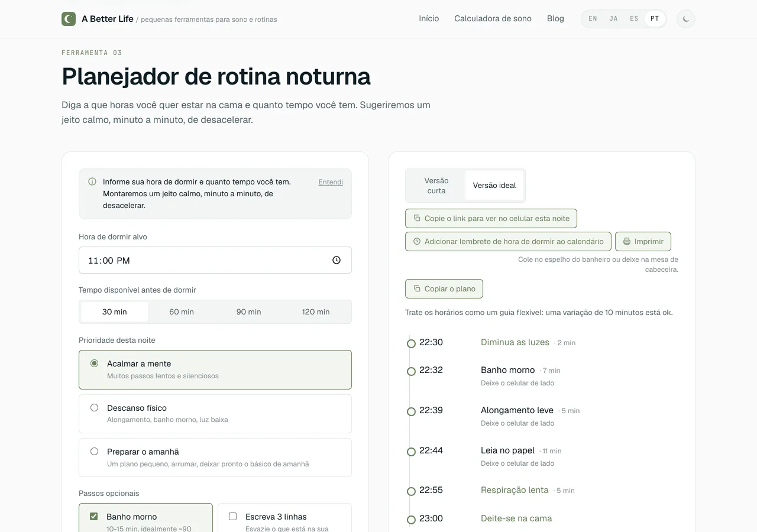Click the Respiração lenta step
The width and height of the screenshot is (757, 532).
(515, 490)
